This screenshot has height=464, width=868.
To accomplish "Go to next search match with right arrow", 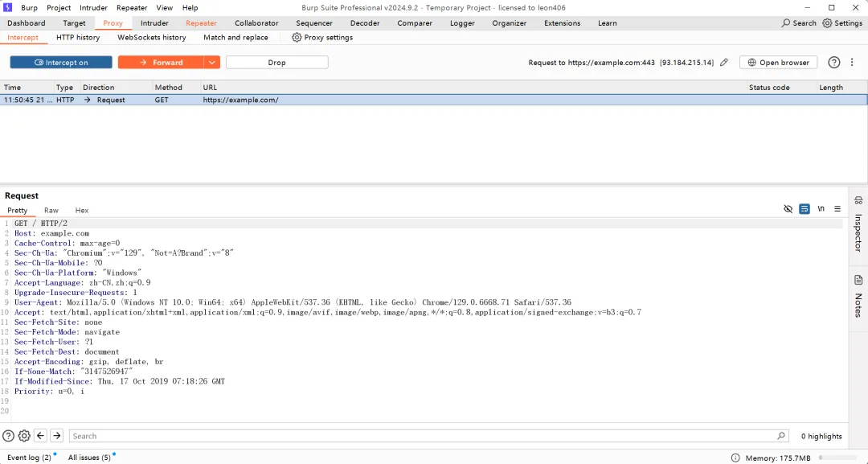I will pos(56,436).
